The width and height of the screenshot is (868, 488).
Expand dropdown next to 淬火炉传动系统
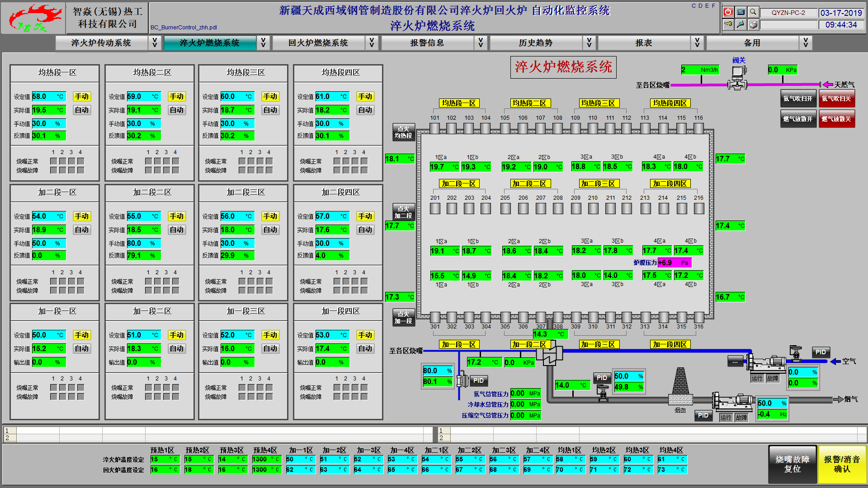(x=155, y=43)
